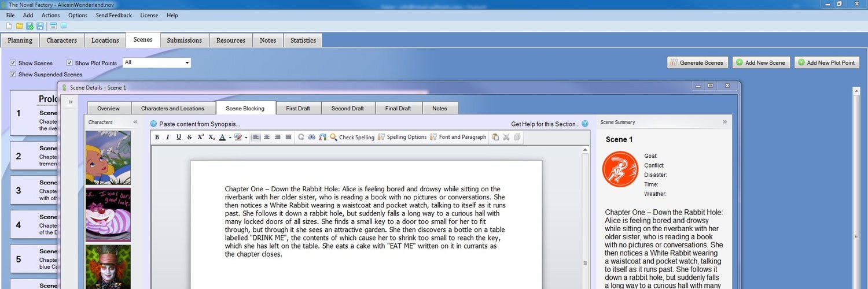Select the Mad Hatter character thumbnail
The image size is (868, 289).
click(108, 266)
